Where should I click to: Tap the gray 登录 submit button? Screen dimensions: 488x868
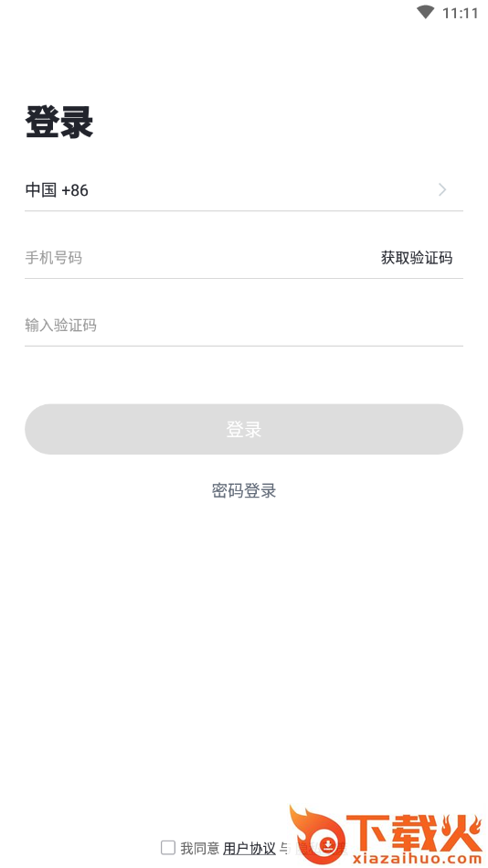click(244, 429)
